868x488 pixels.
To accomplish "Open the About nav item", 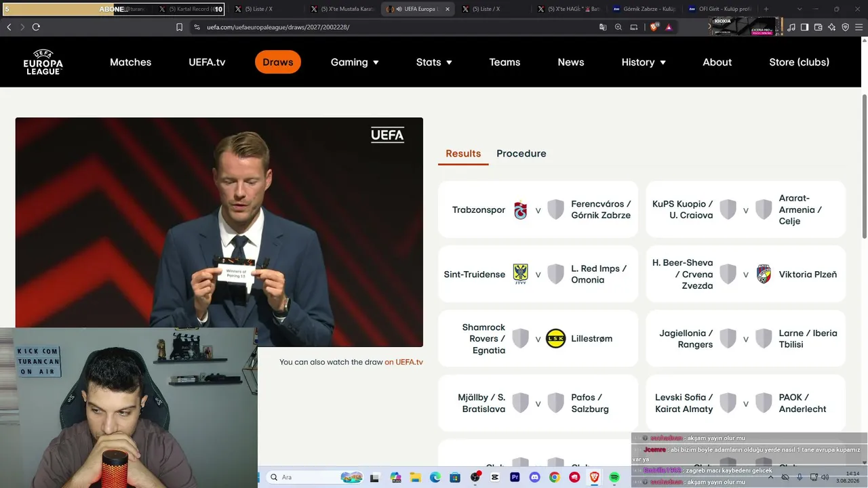I will [x=717, y=62].
